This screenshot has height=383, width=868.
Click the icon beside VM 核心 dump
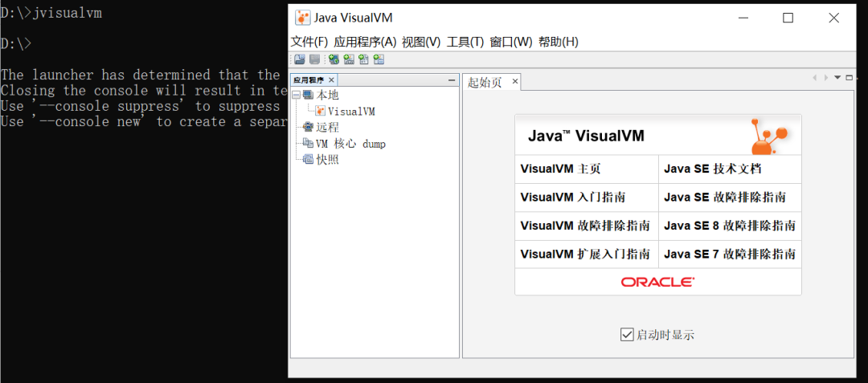[x=309, y=144]
